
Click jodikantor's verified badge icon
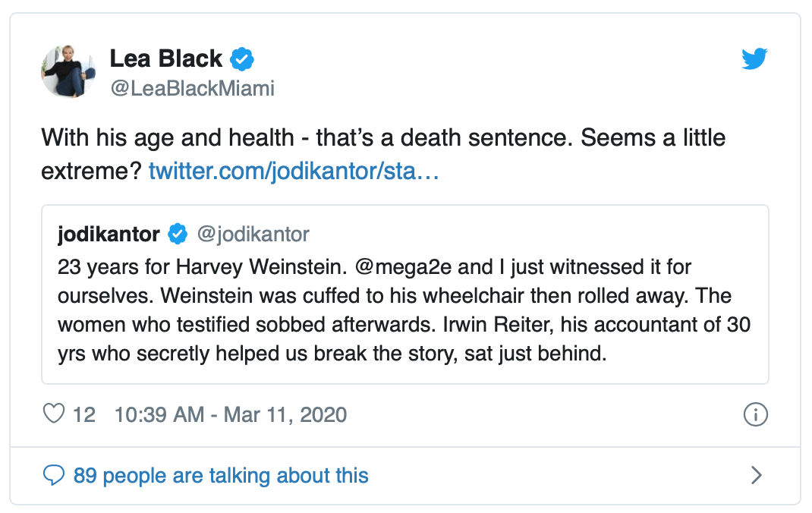(177, 234)
